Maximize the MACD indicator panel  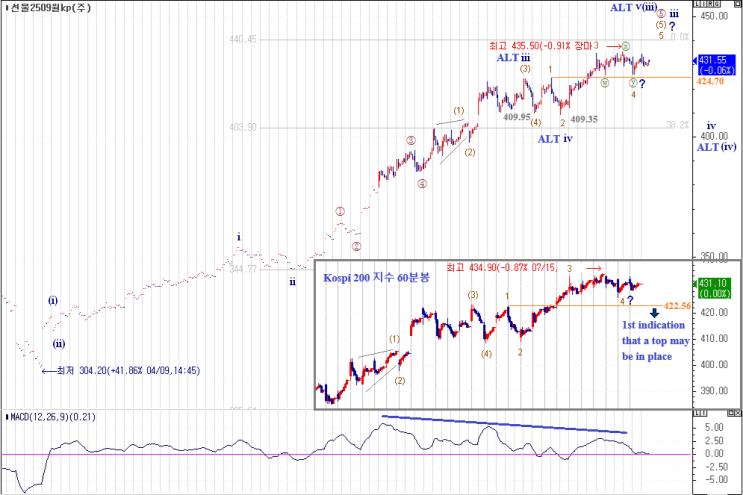731,413
